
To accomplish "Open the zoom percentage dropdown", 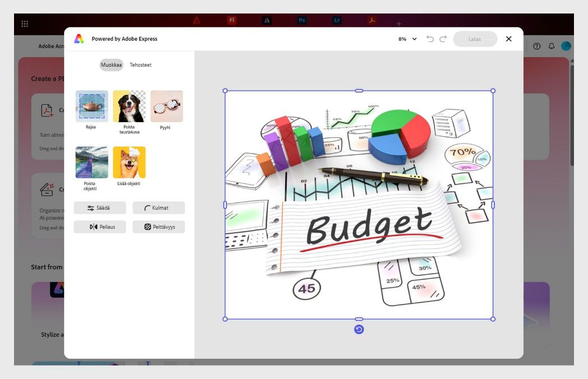I will (x=406, y=39).
